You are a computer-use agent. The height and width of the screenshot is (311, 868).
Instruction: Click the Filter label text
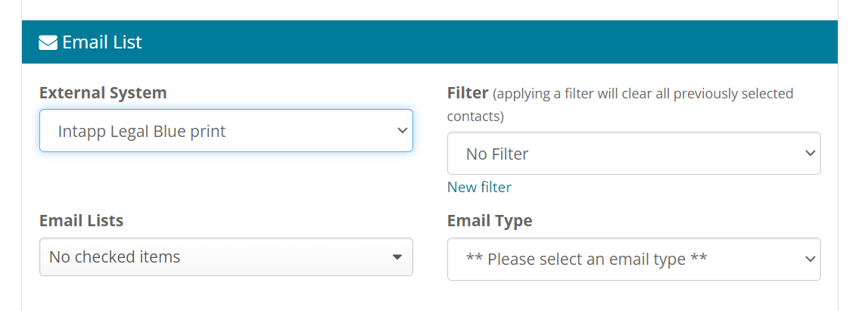[468, 92]
